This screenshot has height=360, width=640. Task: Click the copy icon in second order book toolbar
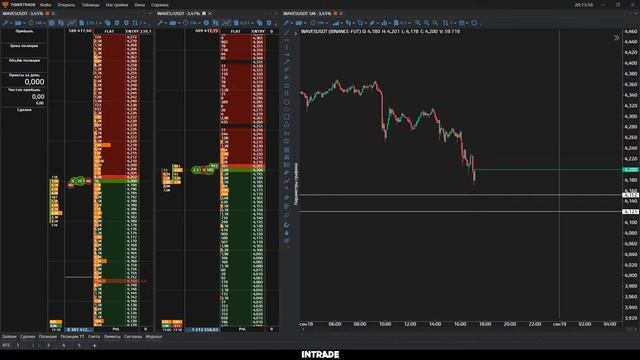260,23
